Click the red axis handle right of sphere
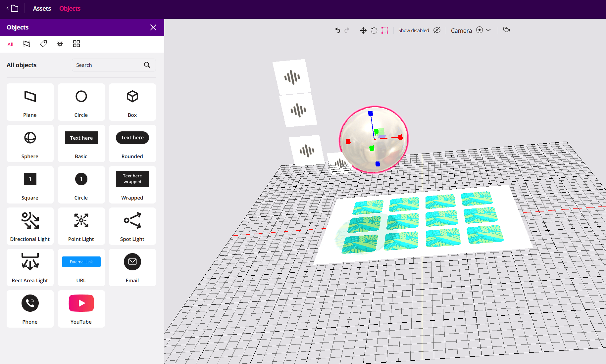 tap(400, 137)
